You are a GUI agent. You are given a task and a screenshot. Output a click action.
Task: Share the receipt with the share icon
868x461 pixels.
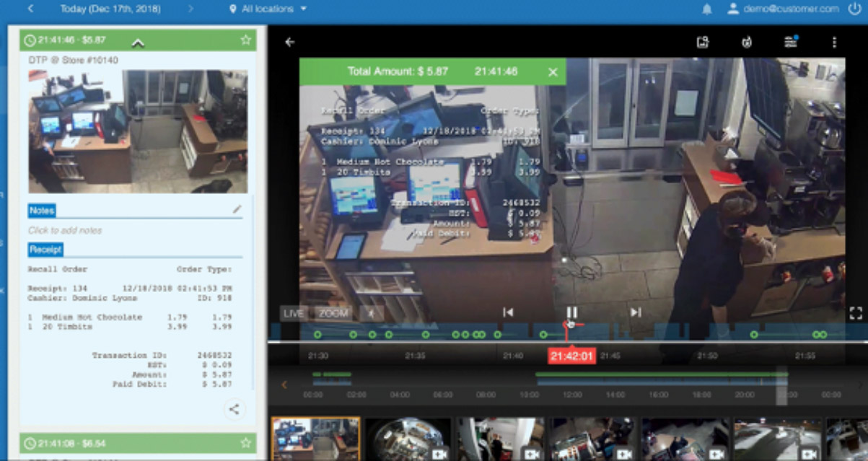coord(234,410)
